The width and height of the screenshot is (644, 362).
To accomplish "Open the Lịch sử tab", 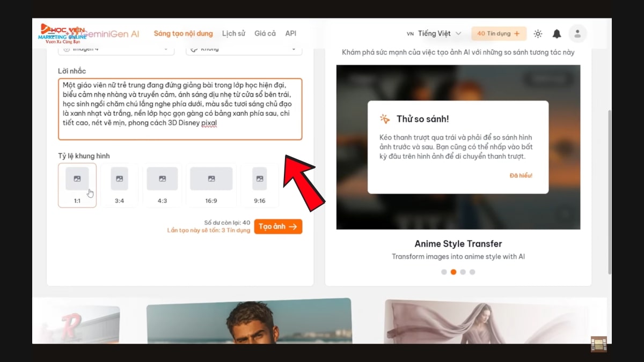I will tap(233, 33).
